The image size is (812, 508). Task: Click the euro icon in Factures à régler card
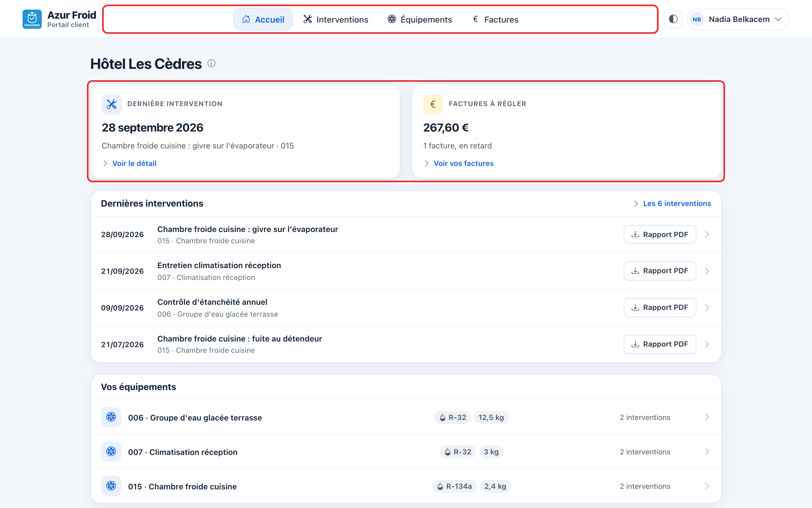tap(433, 104)
